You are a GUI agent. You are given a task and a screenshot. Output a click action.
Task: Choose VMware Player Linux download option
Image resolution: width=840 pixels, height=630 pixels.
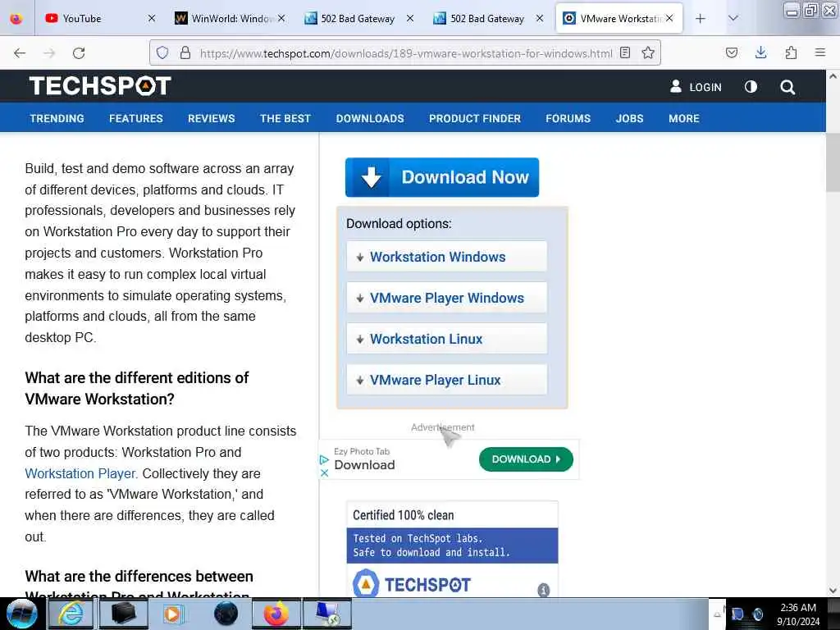coord(447,380)
